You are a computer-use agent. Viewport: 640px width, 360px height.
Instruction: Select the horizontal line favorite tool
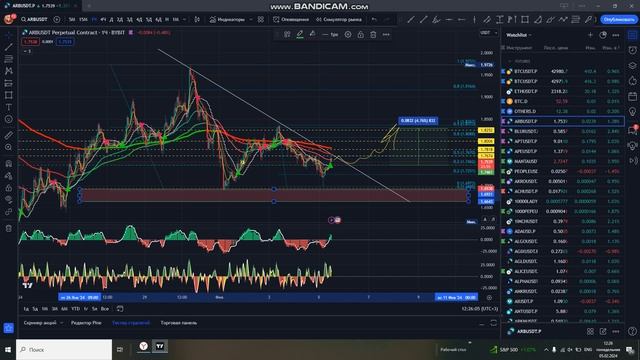(449, 20)
